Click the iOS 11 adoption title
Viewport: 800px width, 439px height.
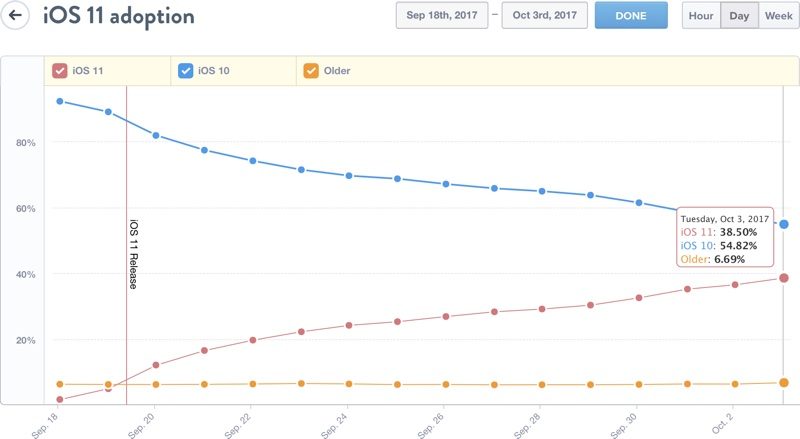[x=119, y=17]
